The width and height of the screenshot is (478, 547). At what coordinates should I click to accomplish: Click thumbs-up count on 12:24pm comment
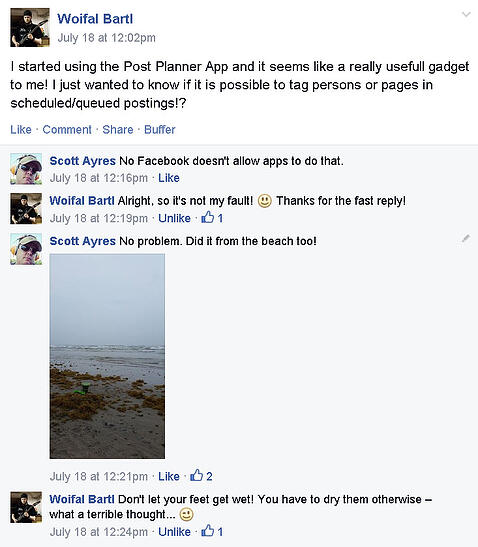coord(212,531)
